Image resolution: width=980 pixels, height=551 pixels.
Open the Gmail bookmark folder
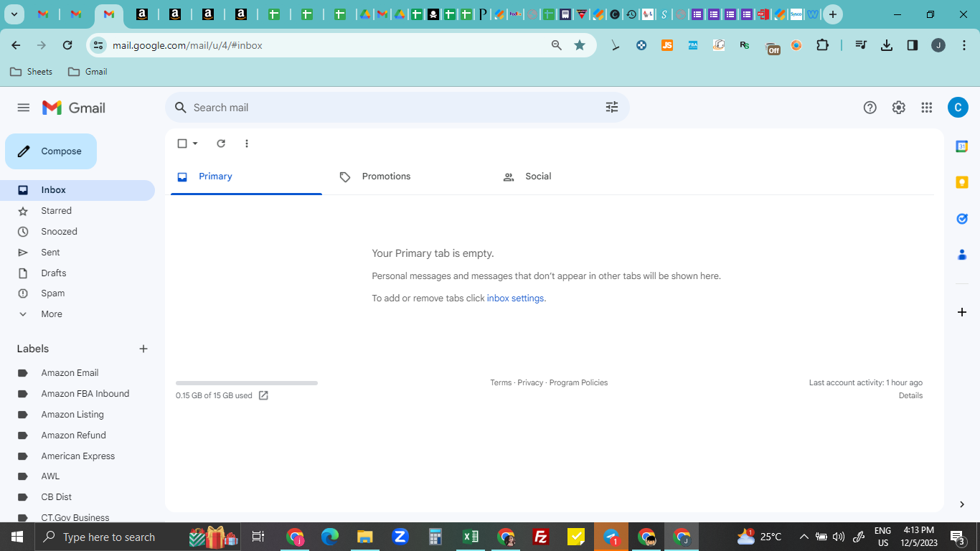tap(88, 72)
